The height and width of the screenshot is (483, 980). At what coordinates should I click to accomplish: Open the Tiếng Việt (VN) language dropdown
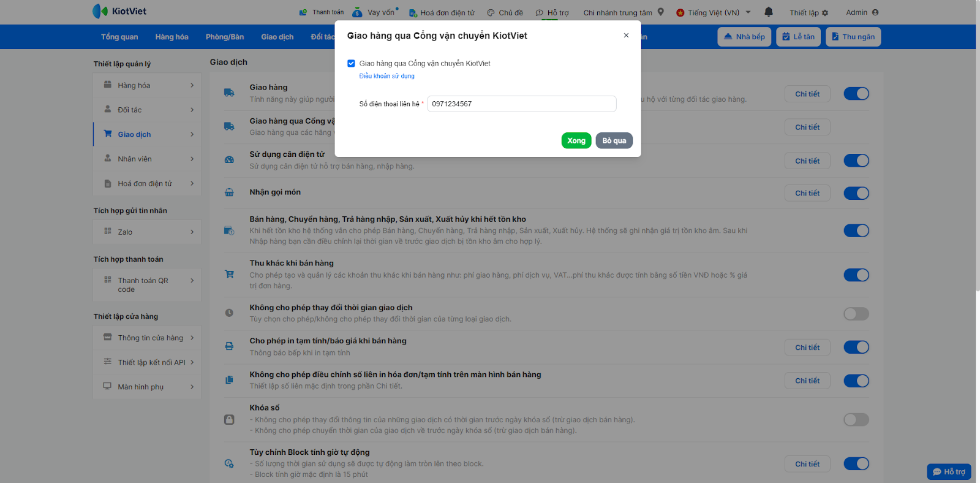pos(714,12)
